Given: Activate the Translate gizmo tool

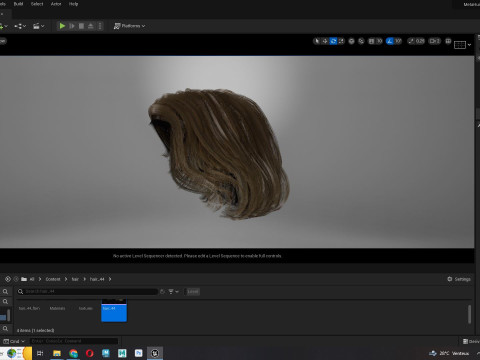Looking at the screenshot, I should (x=325, y=41).
